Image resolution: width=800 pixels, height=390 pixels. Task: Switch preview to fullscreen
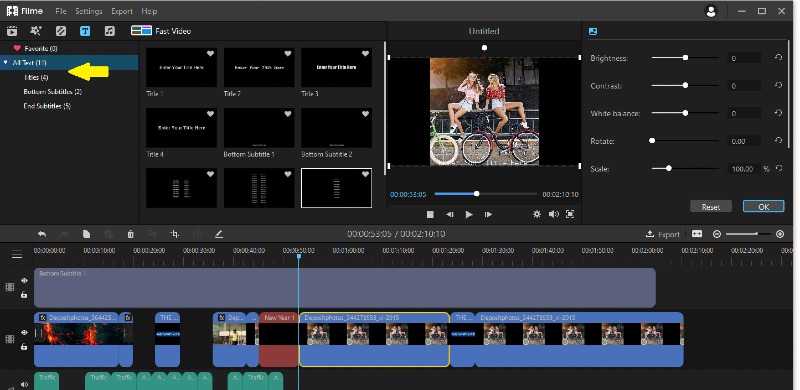[570, 214]
